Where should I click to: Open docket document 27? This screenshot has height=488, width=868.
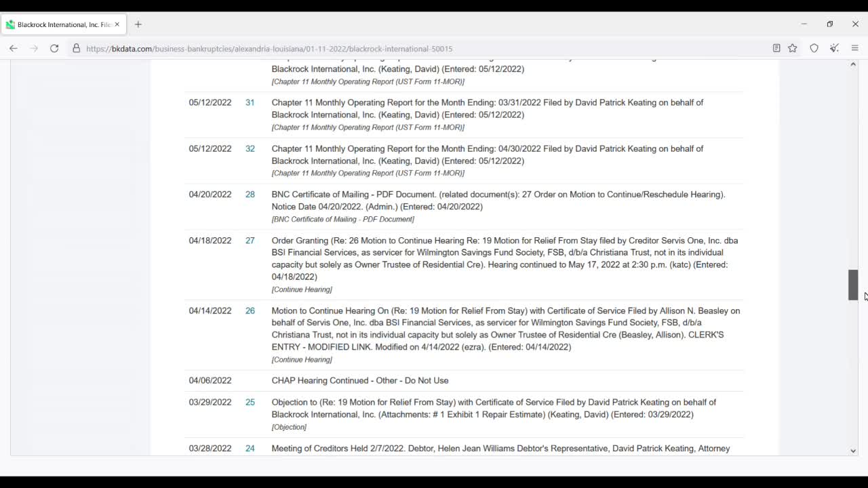pyautogui.click(x=250, y=241)
